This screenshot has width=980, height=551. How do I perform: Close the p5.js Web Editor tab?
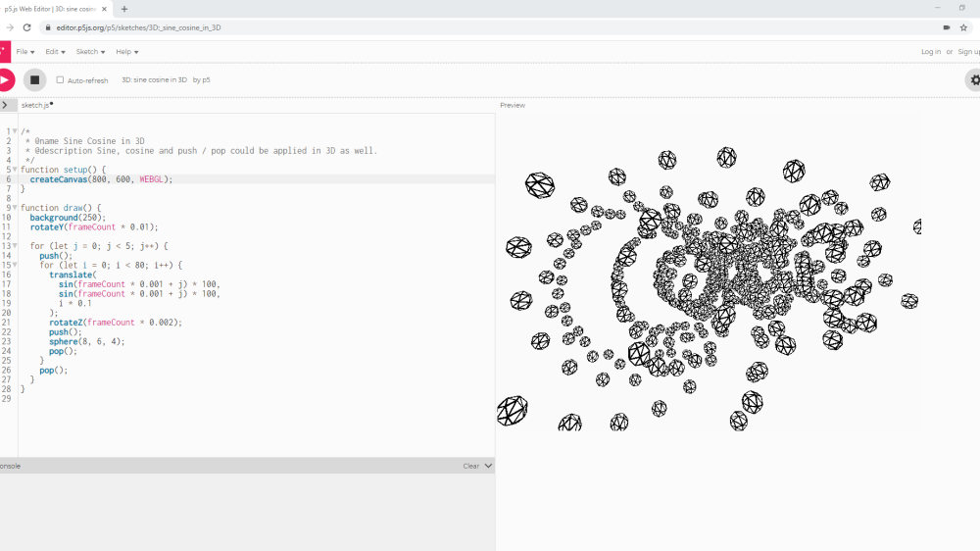click(x=105, y=9)
